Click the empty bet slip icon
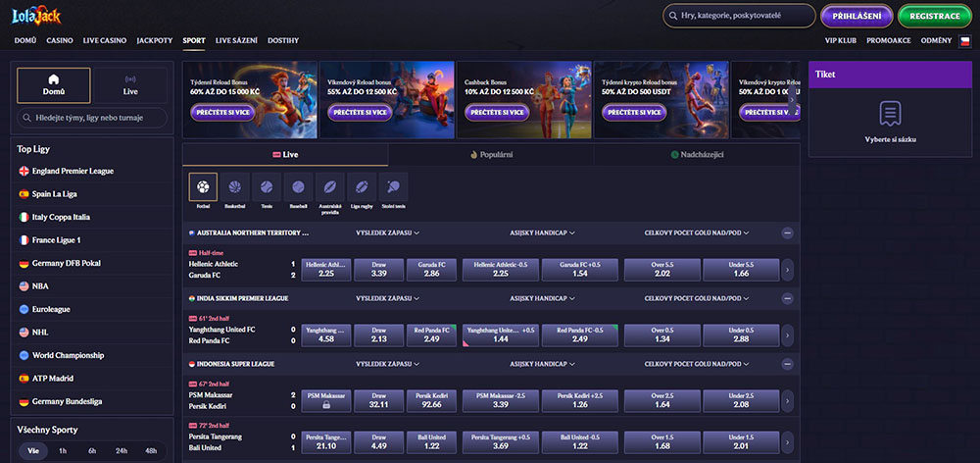This screenshot has width=980, height=463. coord(890,113)
